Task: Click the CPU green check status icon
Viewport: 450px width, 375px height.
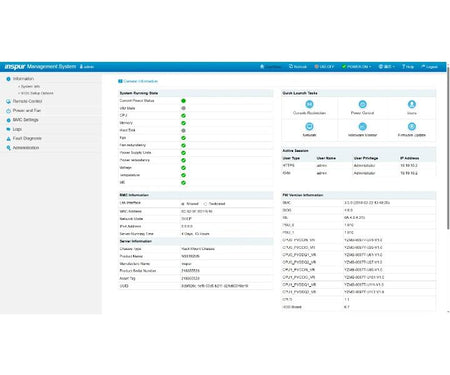Action: click(x=183, y=116)
